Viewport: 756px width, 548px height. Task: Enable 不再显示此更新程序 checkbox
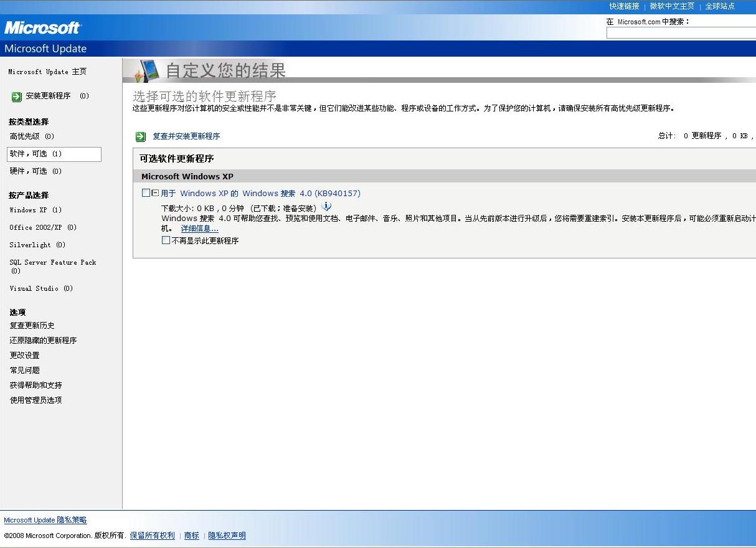tap(166, 240)
